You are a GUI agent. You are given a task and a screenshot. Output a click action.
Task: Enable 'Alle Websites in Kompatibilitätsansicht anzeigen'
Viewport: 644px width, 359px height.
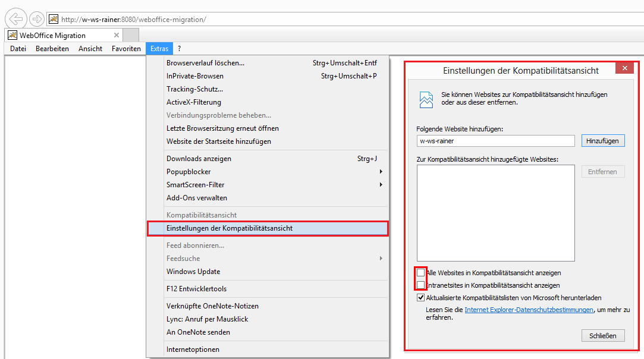coord(420,272)
